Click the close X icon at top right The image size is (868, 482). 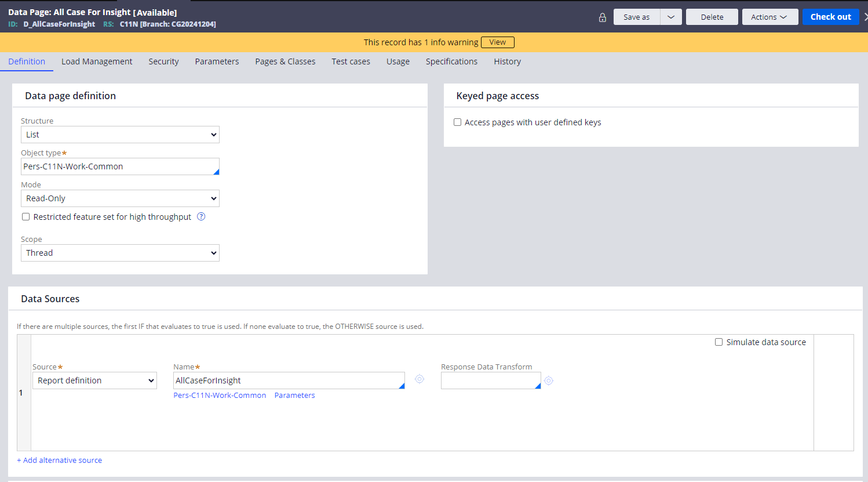point(865,17)
